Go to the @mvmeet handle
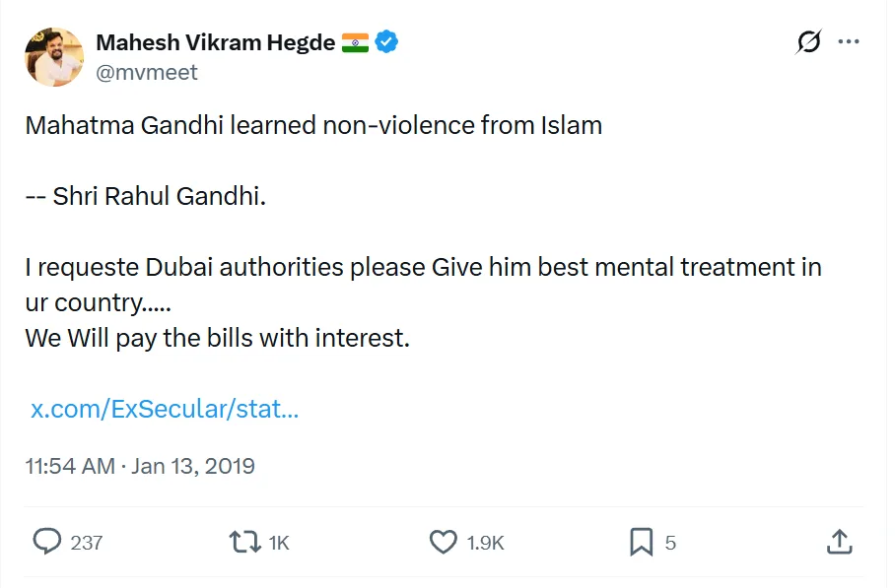 [x=147, y=72]
